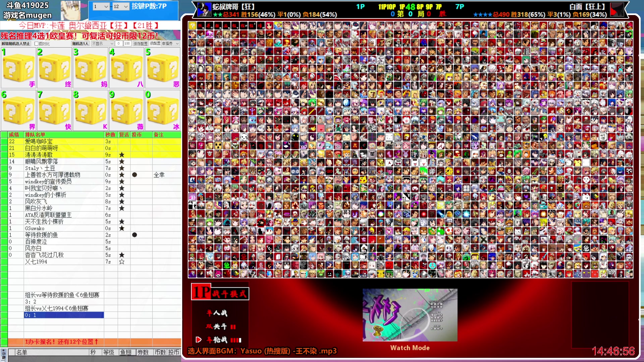Click the 解除随机选人禁止 button
The width and height of the screenshot is (644, 362).
point(16,44)
